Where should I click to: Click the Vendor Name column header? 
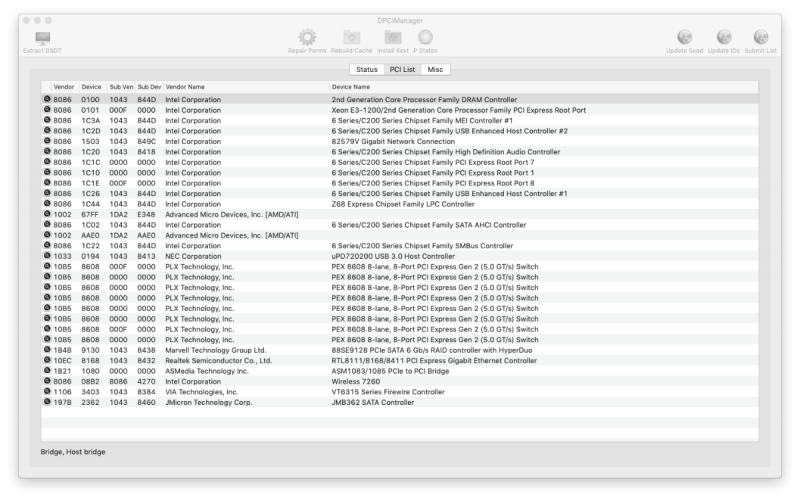pyautogui.click(x=245, y=87)
